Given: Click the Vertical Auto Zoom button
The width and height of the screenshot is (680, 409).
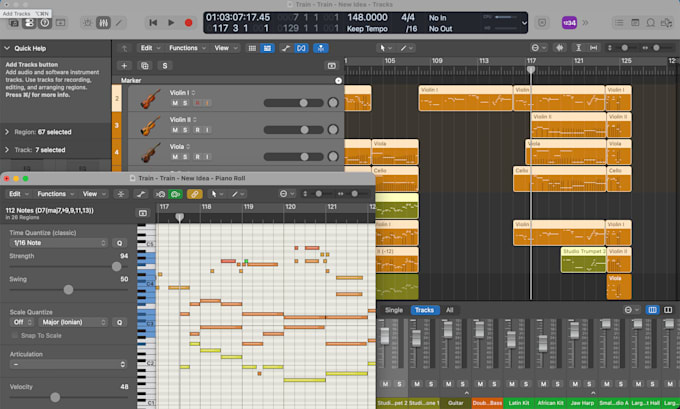Looking at the screenshot, I should (x=578, y=48).
